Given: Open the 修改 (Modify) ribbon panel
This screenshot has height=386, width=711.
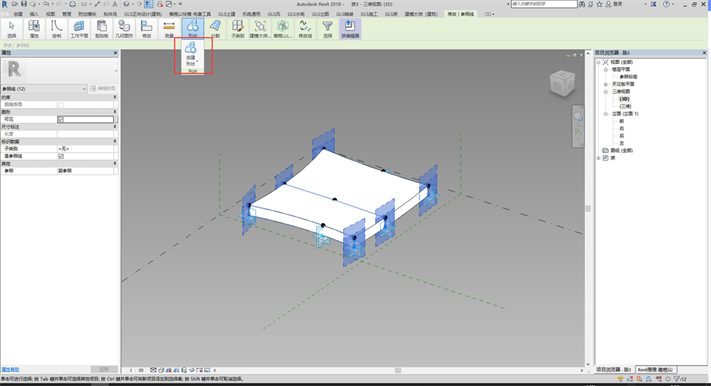Looking at the screenshot, I should (146, 29).
